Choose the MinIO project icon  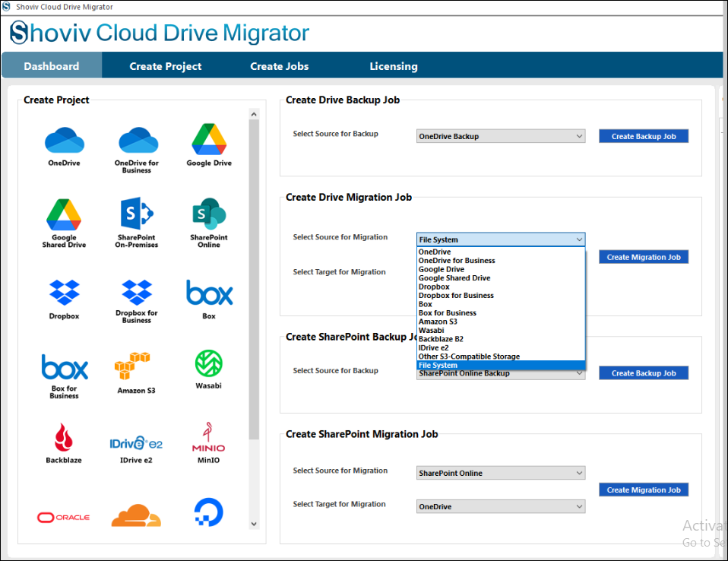tap(208, 436)
